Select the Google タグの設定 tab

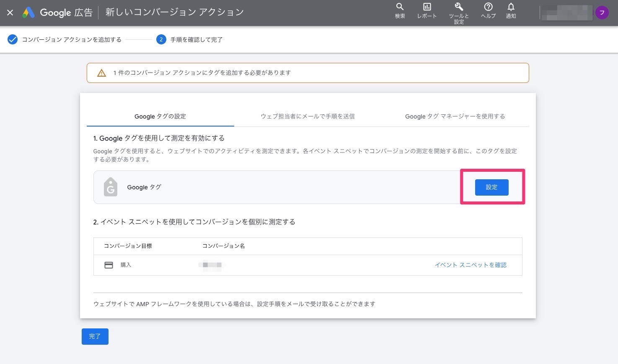[x=160, y=116]
